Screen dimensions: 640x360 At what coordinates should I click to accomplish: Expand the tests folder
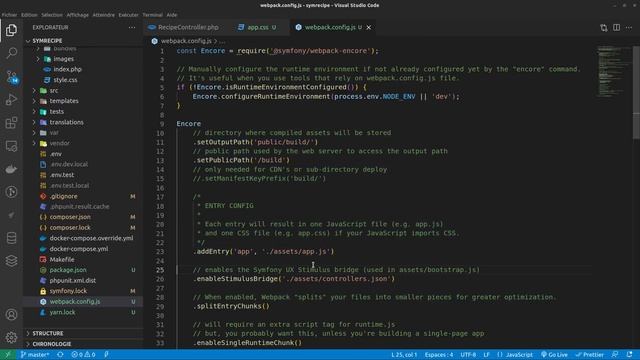(x=56, y=111)
